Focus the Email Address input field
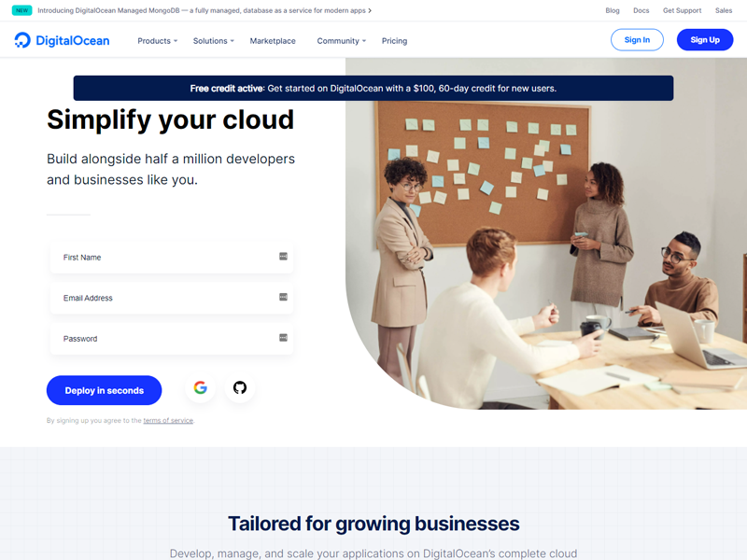The image size is (747, 560). click(x=172, y=298)
